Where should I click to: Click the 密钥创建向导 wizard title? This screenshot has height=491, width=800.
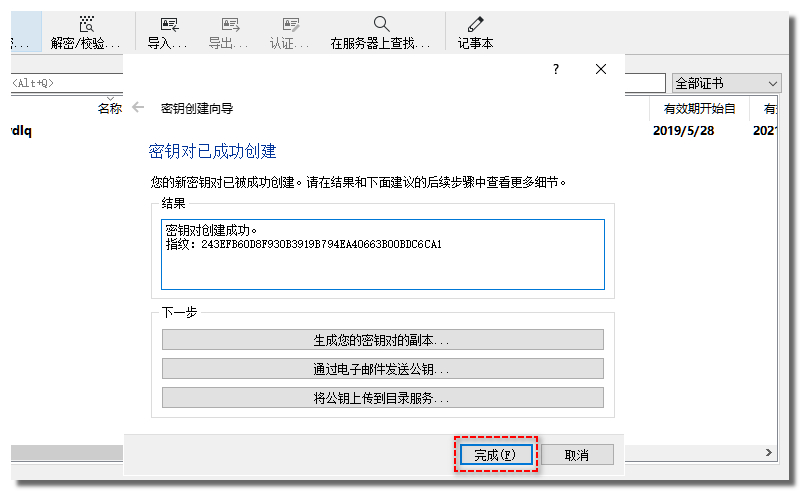click(197, 108)
